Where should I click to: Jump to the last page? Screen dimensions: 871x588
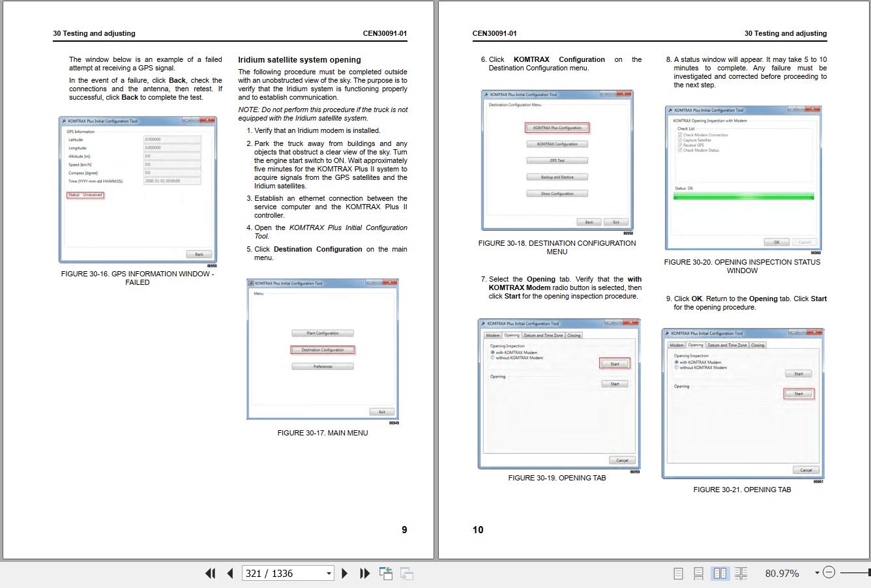[365, 573]
